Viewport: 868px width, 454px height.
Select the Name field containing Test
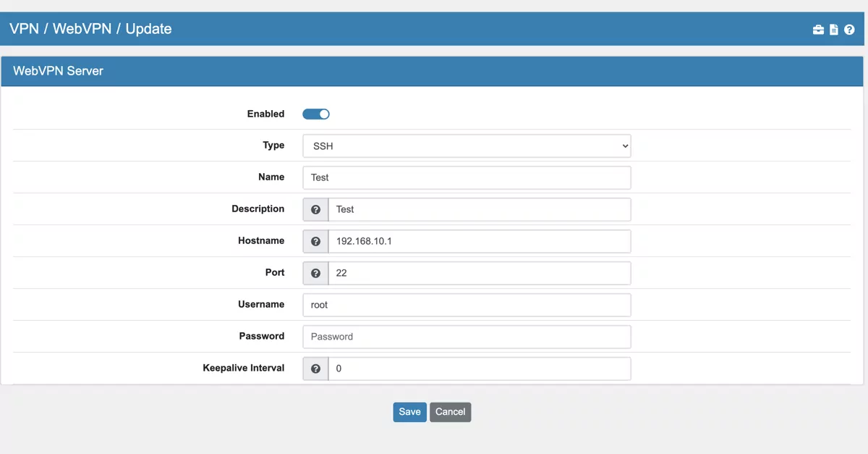point(467,177)
